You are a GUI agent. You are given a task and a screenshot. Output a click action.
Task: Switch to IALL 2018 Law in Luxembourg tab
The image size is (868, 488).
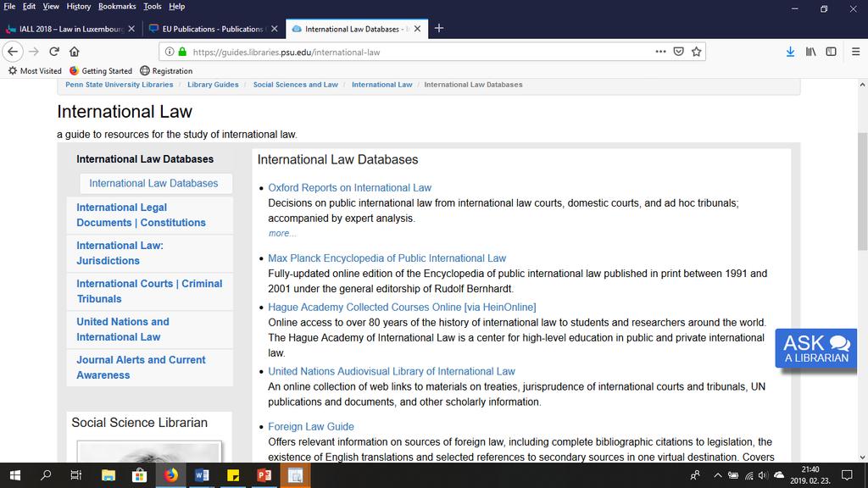(x=71, y=29)
